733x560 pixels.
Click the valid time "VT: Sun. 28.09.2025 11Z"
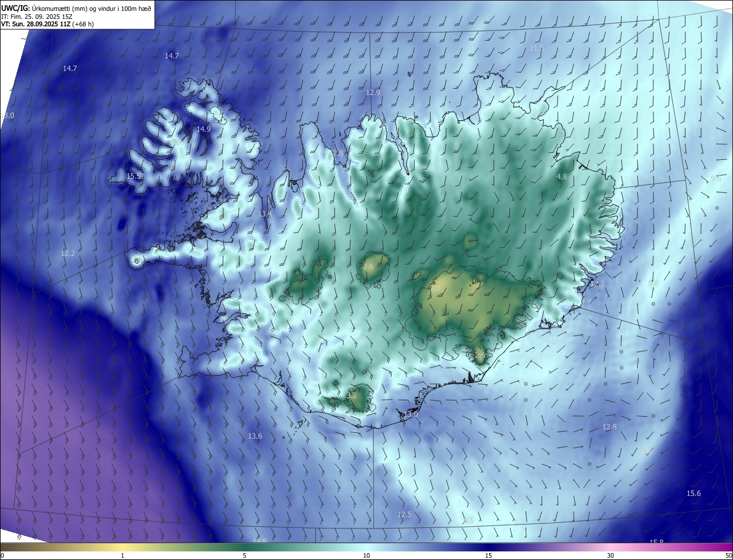36,24
